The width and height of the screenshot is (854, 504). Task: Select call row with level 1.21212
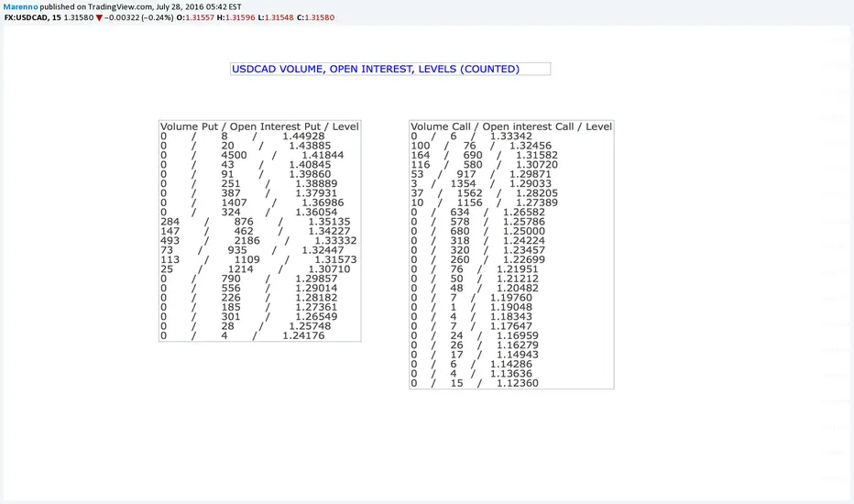[475, 279]
